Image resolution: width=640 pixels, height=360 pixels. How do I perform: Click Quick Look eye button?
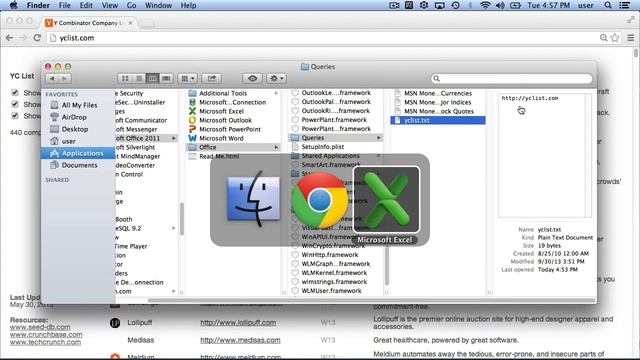(252, 78)
